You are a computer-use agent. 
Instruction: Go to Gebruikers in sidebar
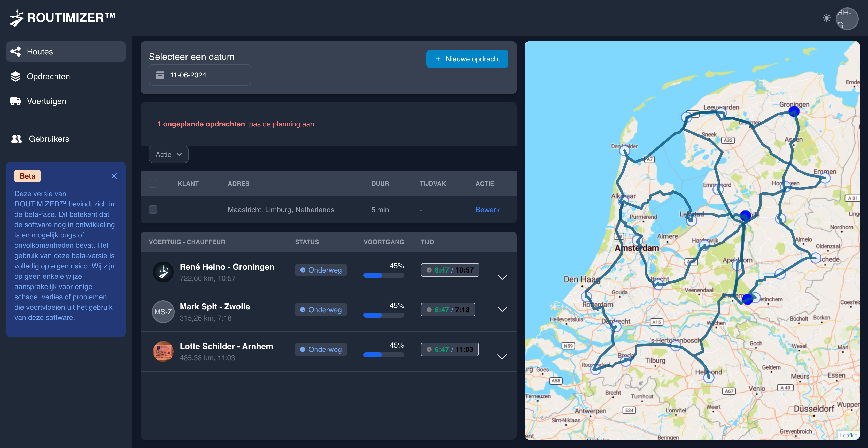point(49,139)
